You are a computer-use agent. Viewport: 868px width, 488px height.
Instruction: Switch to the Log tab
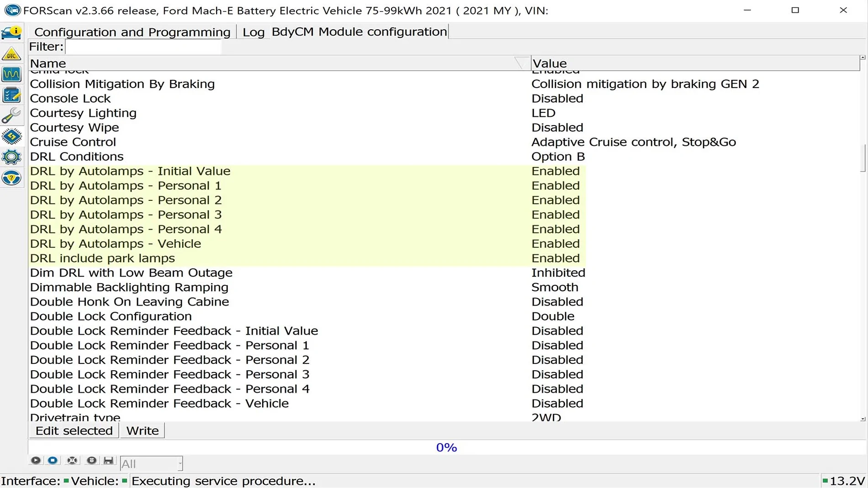[254, 32]
